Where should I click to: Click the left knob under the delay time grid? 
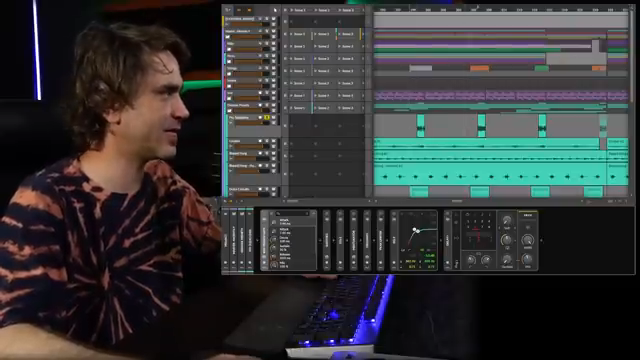coord(471,260)
